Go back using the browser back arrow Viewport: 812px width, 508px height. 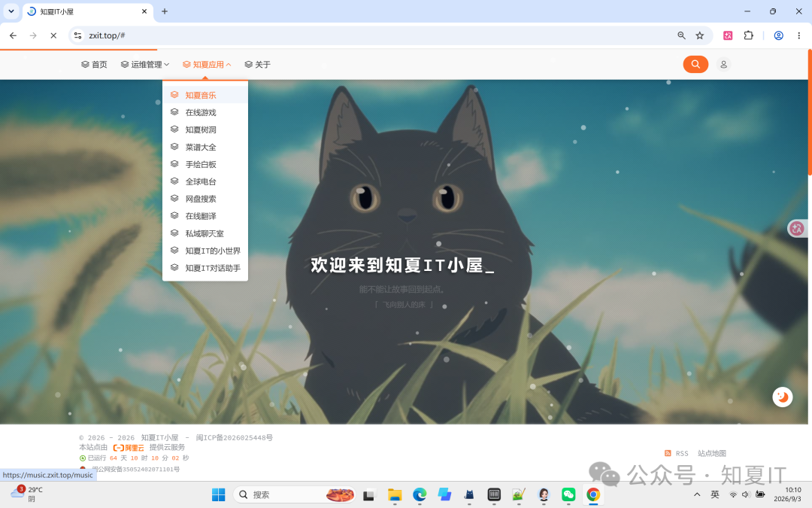pos(13,35)
